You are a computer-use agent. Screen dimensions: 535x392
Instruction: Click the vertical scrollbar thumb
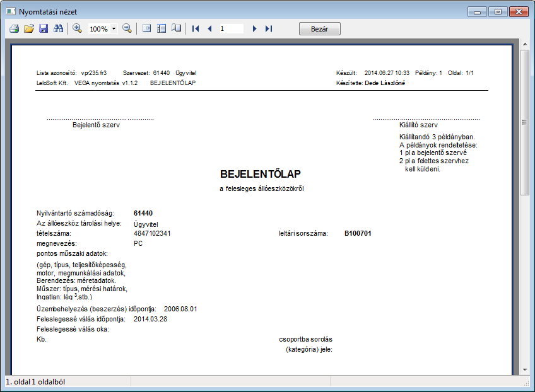525,122
